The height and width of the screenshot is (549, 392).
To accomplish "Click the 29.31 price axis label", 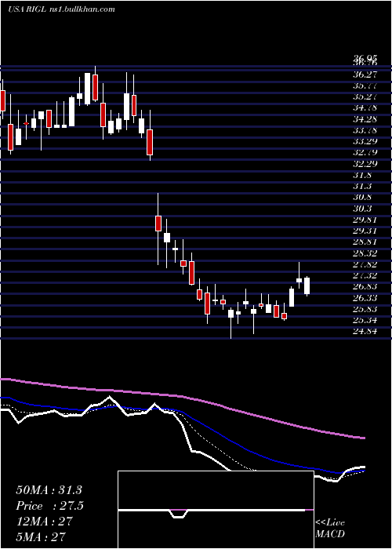I will tap(365, 231).
